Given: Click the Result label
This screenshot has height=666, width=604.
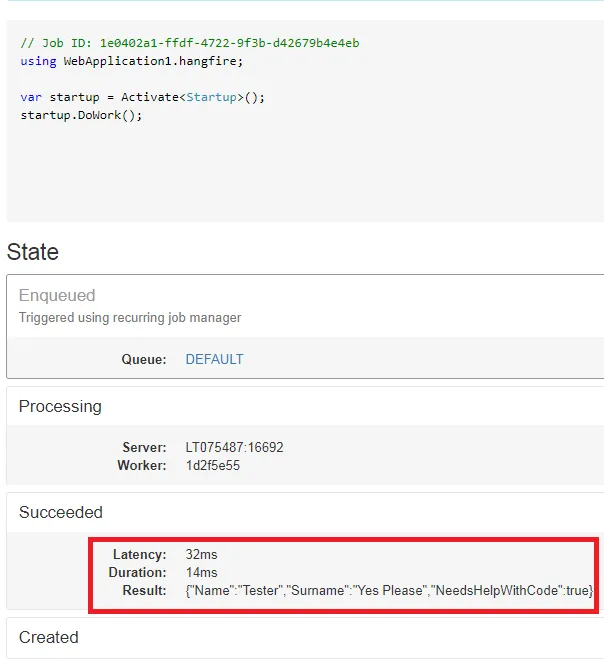Looking at the screenshot, I should pos(146,591).
